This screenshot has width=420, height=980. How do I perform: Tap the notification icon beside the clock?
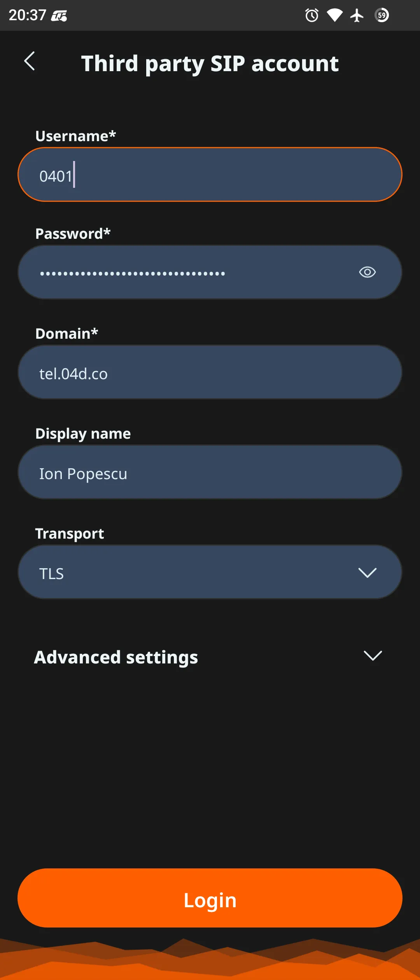coord(59,16)
